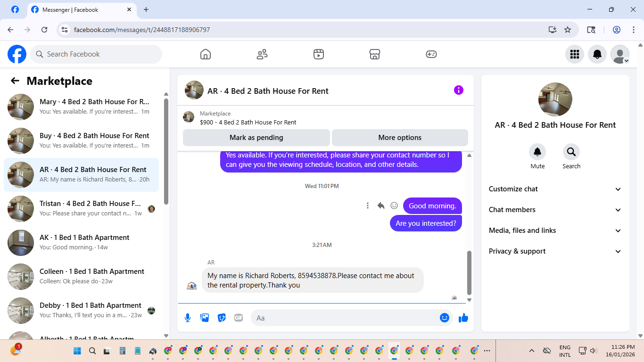Show hidden system tray icons

point(532,351)
